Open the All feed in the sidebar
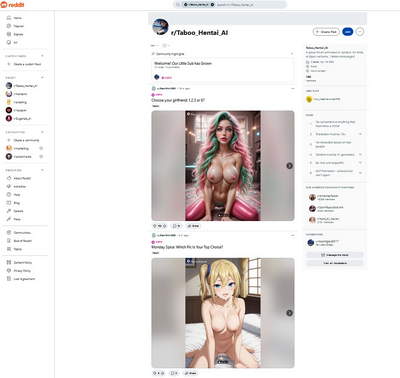Viewport: 400px width, 378px height. point(12,42)
